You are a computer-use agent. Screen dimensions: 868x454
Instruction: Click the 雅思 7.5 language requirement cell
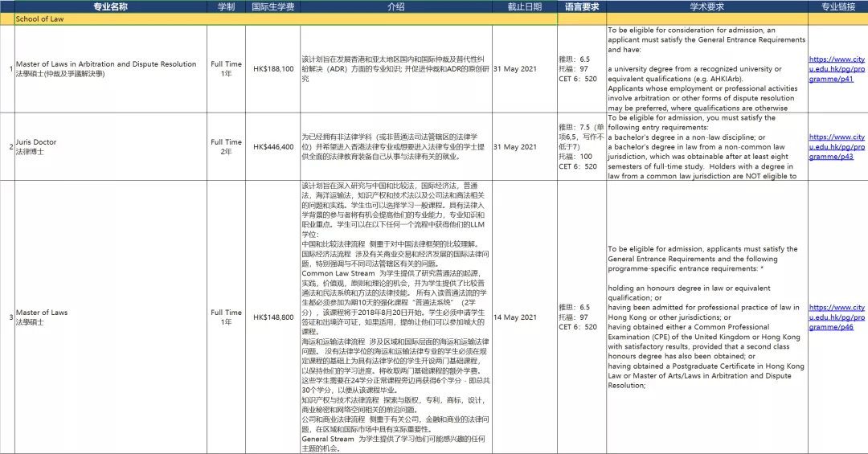(582, 147)
